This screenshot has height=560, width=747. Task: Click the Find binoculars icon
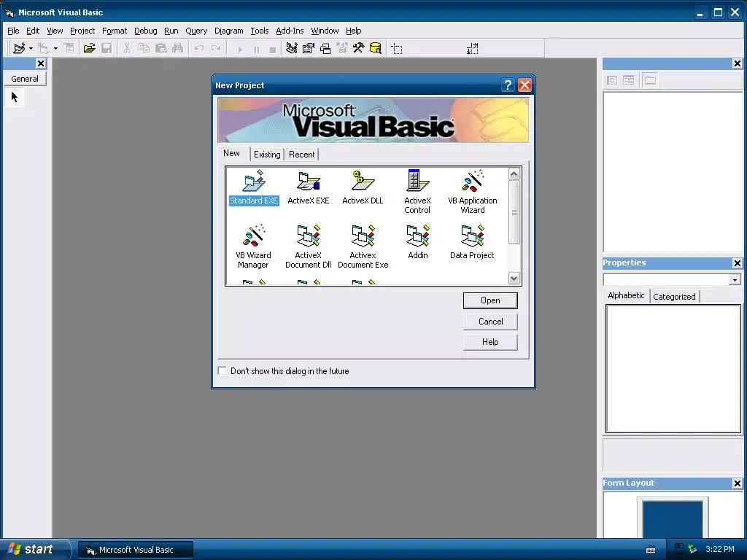(x=178, y=48)
